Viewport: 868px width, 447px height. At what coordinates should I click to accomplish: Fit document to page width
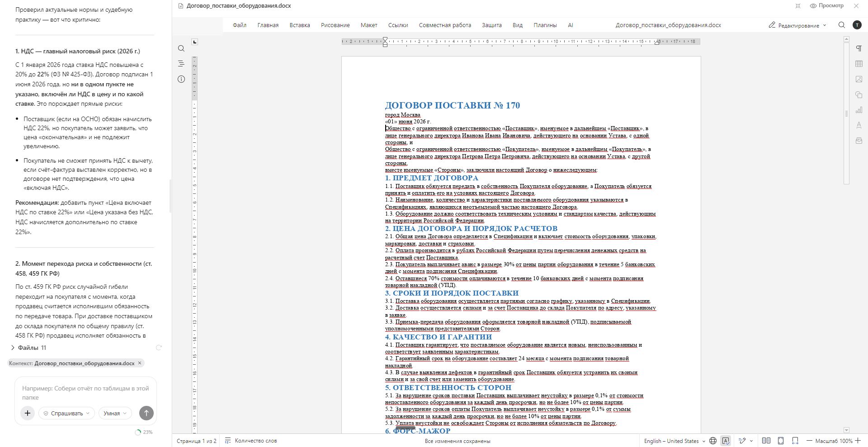[795, 441]
